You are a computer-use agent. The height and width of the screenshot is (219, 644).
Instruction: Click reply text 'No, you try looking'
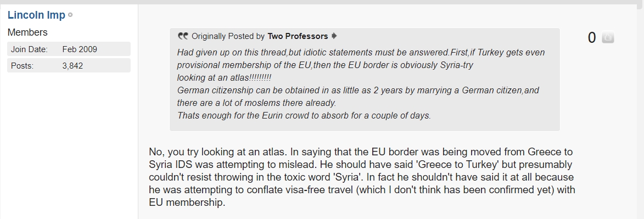tap(189, 152)
